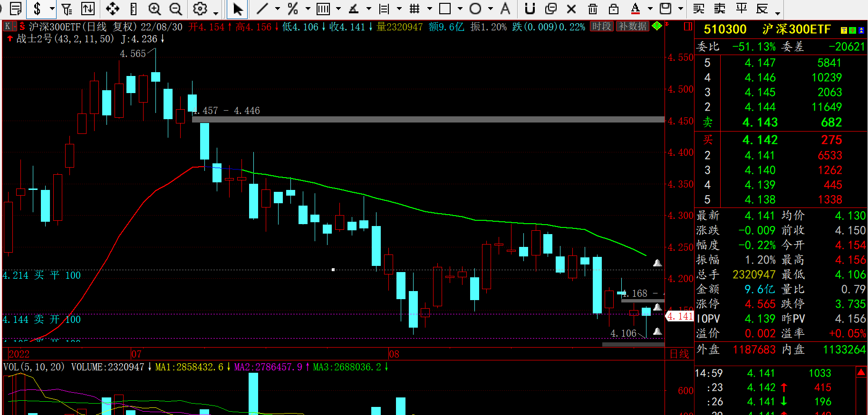The height and width of the screenshot is (415, 868).
Task: Click the 平 close-position toolbar button
Action: (x=741, y=9)
